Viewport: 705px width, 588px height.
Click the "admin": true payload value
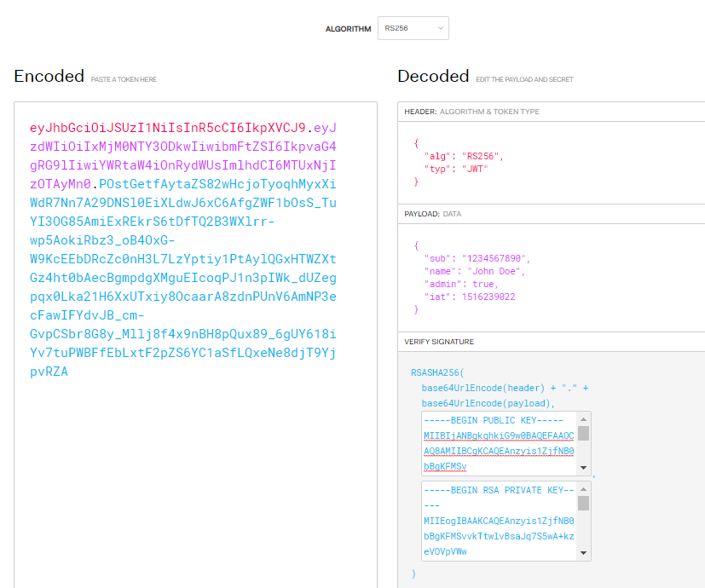point(483,284)
